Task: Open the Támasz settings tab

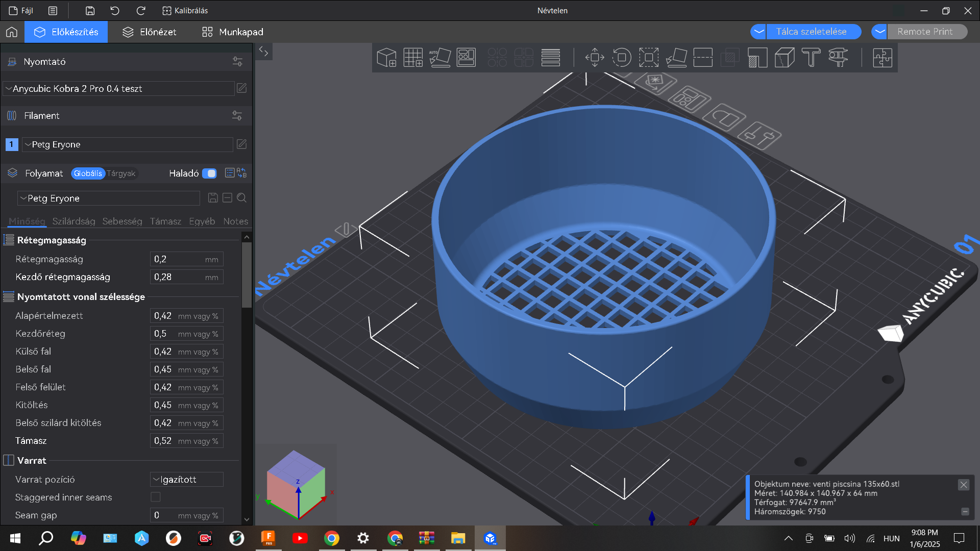Action: (x=165, y=221)
